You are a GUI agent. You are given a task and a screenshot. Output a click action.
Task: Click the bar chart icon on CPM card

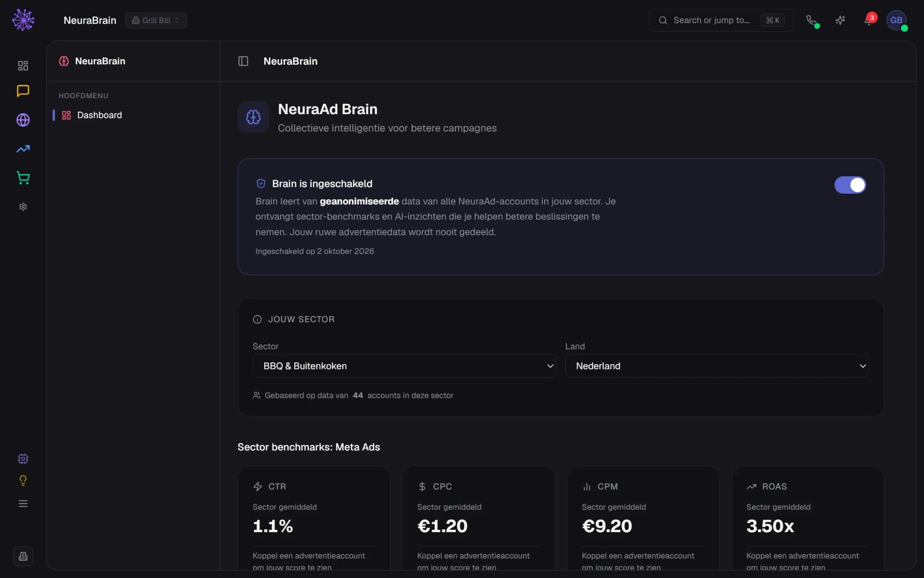click(x=587, y=486)
